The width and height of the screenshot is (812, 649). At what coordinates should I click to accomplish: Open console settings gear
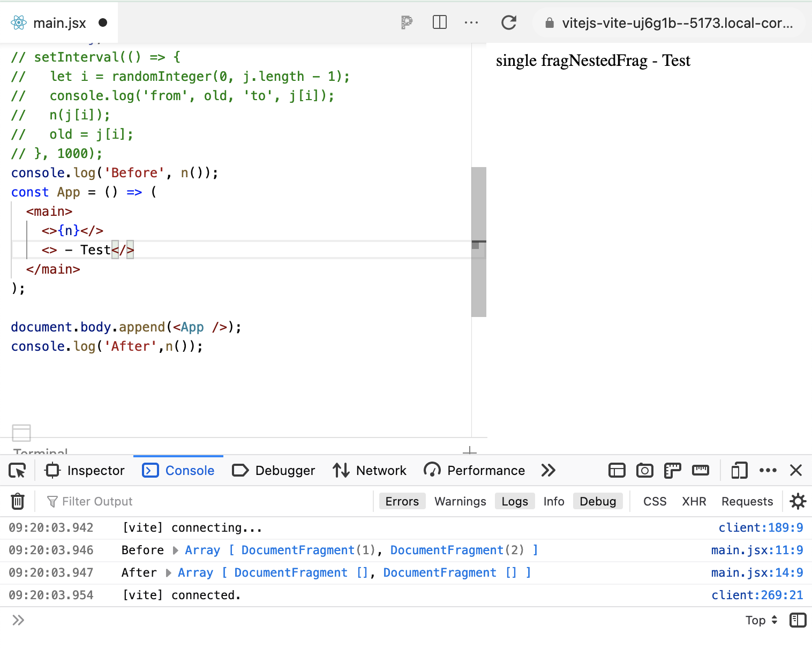798,501
